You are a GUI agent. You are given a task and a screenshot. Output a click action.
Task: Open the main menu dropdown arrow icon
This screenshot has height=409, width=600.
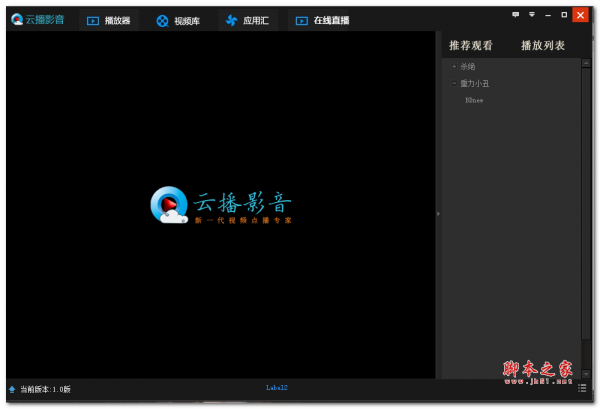(x=531, y=14)
